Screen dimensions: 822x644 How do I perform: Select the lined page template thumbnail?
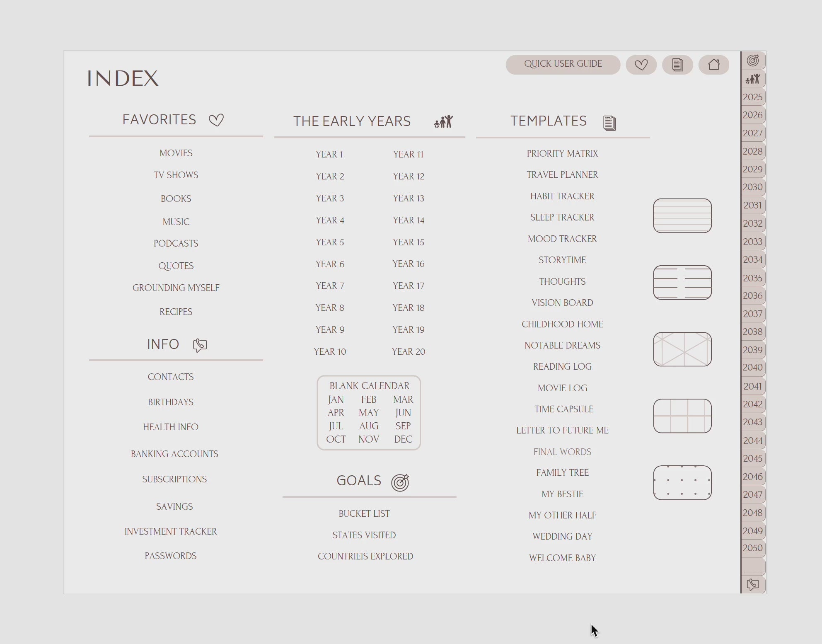(682, 215)
